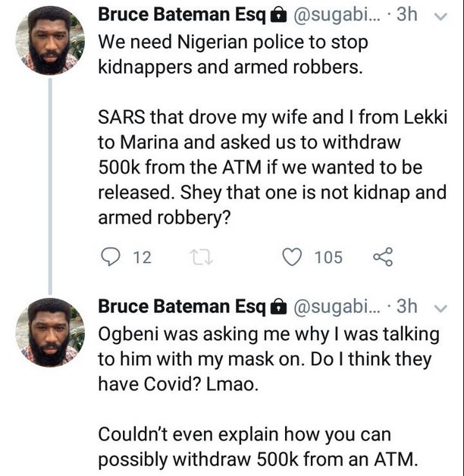Open the profile photo on the first tweet
The width and height of the screenshot is (464, 476).
point(49,41)
